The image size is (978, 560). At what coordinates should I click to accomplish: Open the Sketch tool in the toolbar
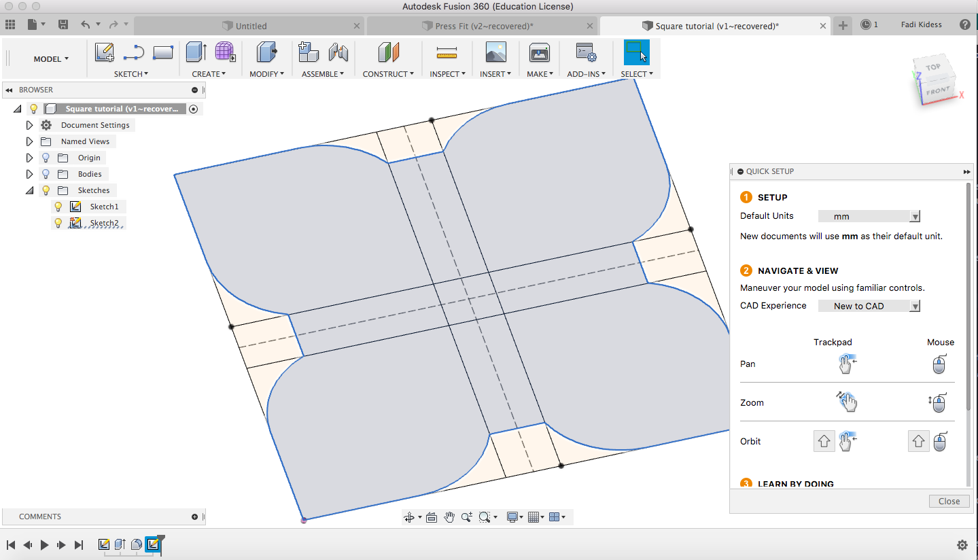103,51
